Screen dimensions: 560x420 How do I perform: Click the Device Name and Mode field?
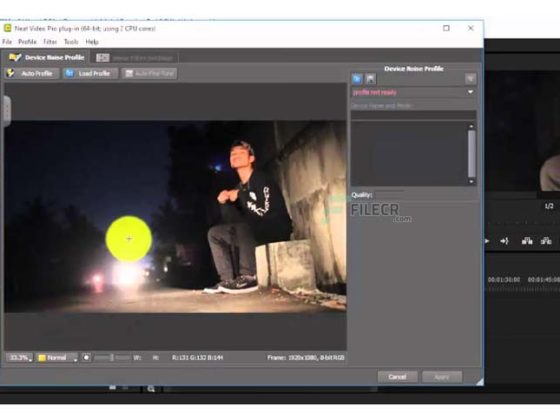pos(413,115)
